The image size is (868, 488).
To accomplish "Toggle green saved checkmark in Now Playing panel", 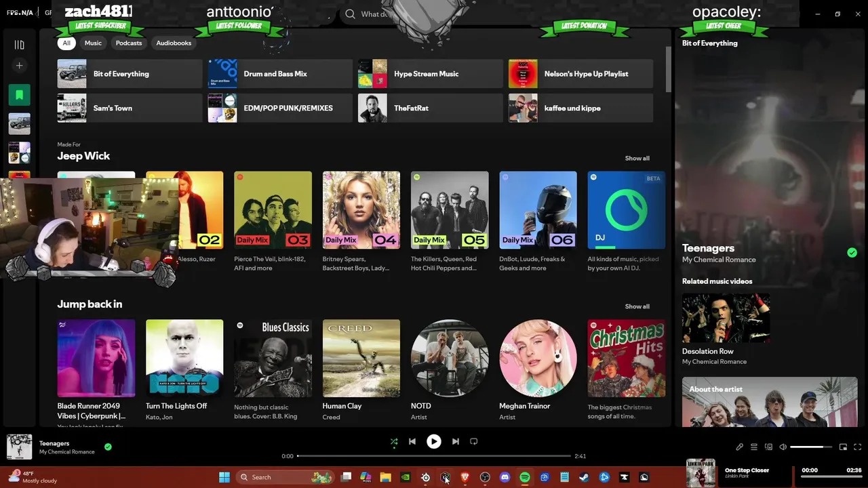I will (852, 253).
